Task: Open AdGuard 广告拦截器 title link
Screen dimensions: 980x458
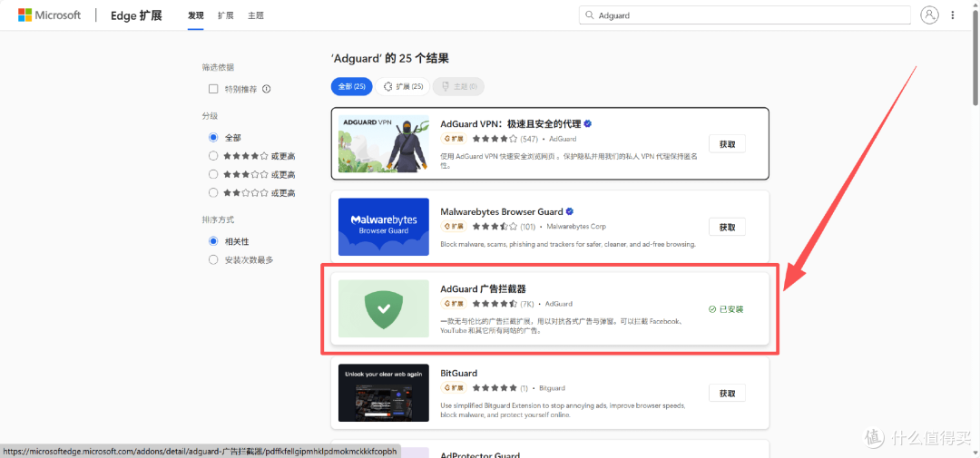Action: [483, 288]
